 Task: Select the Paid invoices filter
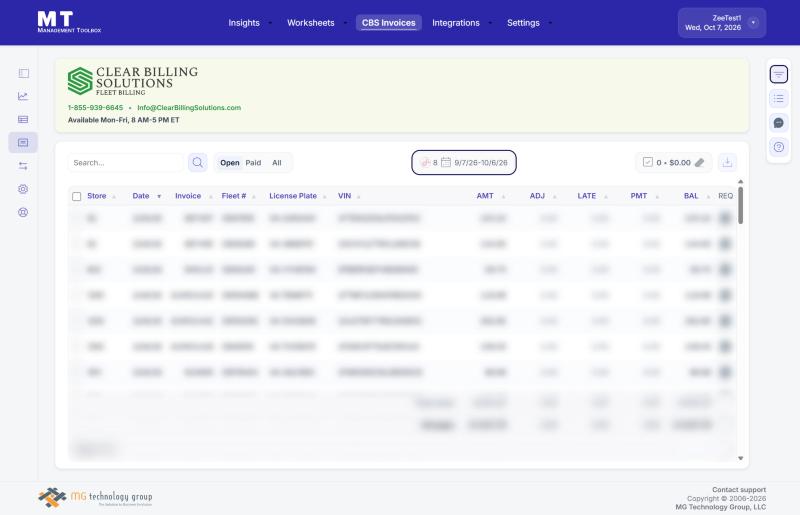coord(253,163)
